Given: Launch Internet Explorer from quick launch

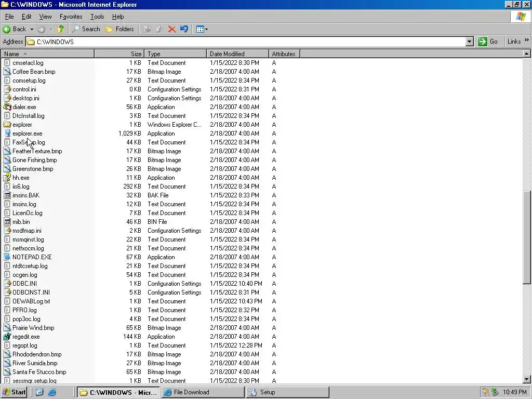Looking at the screenshot, I should pyautogui.click(x=52, y=392).
